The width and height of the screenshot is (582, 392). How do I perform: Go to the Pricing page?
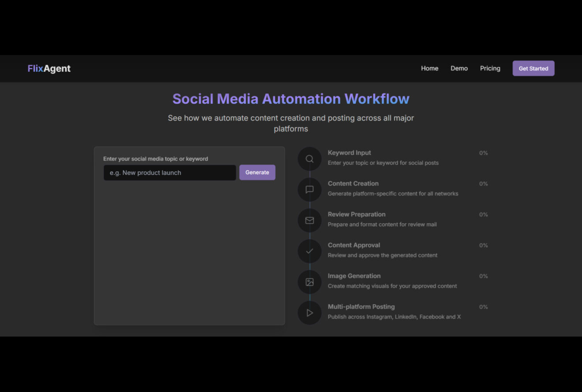point(490,68)
